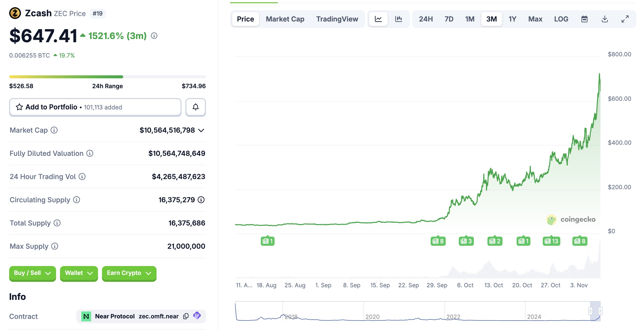Toggle the LOG scale option
The image size is (644, 330).
[561, 19]
